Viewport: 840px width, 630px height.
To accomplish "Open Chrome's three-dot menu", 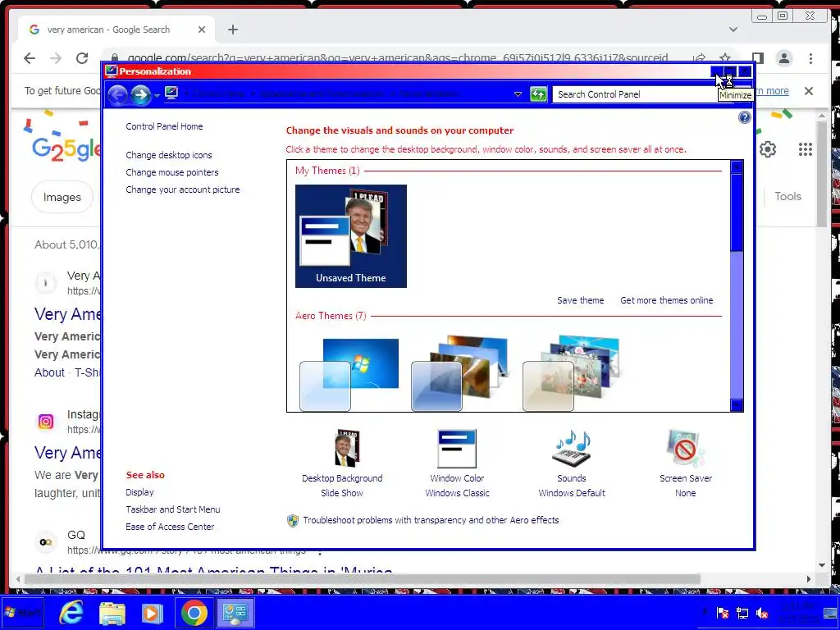I will tap(810, 58).
